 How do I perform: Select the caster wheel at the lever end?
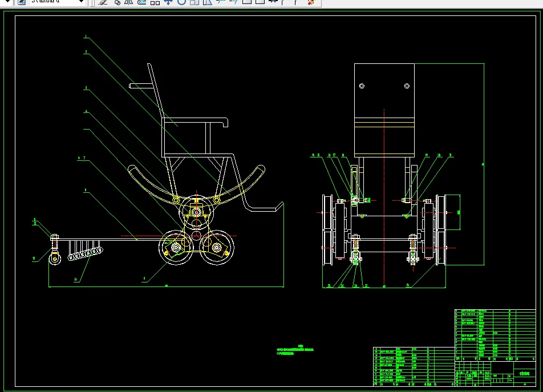pos(55,258)
